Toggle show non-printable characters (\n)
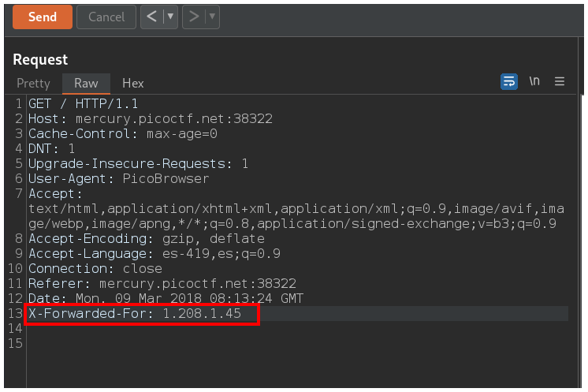 coord(534,81)
